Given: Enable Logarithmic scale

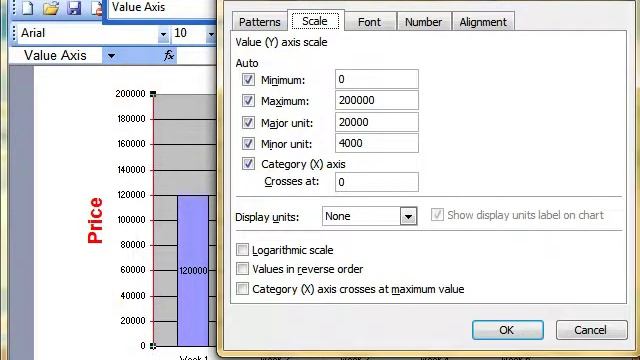Looking at the screenshot, I should pos(242,249).
